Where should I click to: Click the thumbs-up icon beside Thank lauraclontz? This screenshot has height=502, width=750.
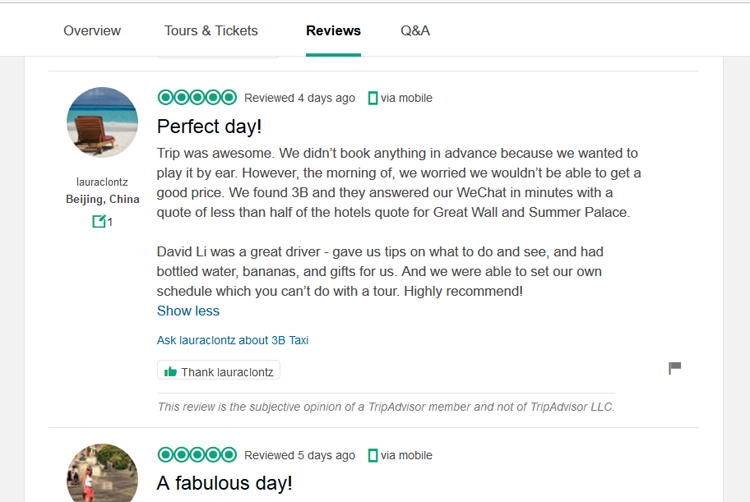[170, 371]
